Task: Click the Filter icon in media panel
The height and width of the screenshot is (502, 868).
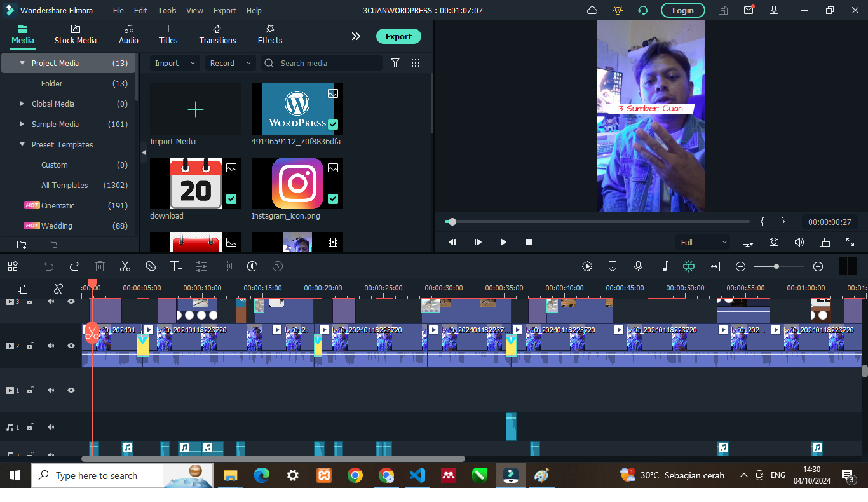Action: pos(395,63)
